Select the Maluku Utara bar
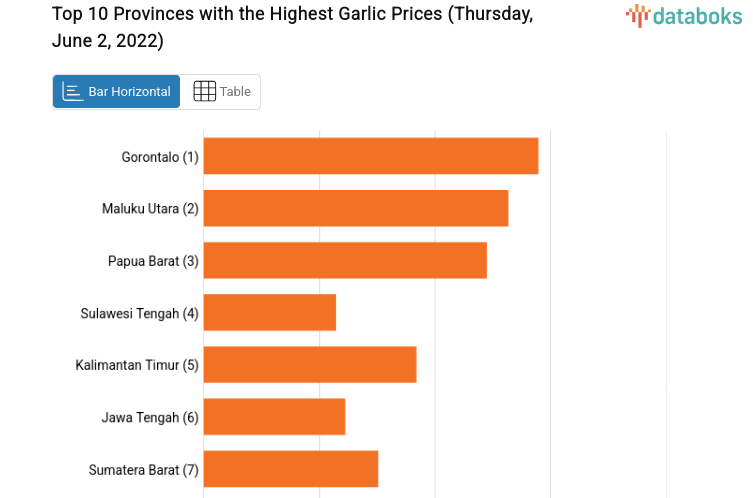 (x=355, y=208)
